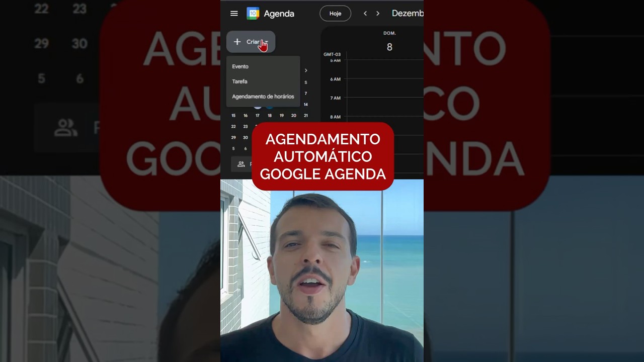Select date 30 in the mini calendar
The width and height of the screenshot is (644, 362).
[x=246, y=138]
